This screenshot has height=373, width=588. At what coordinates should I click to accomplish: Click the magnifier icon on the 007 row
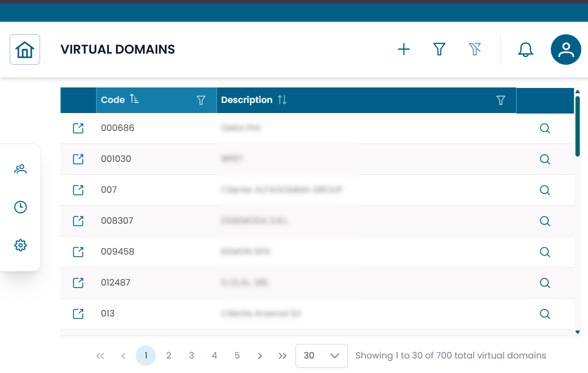pos(545,190)
